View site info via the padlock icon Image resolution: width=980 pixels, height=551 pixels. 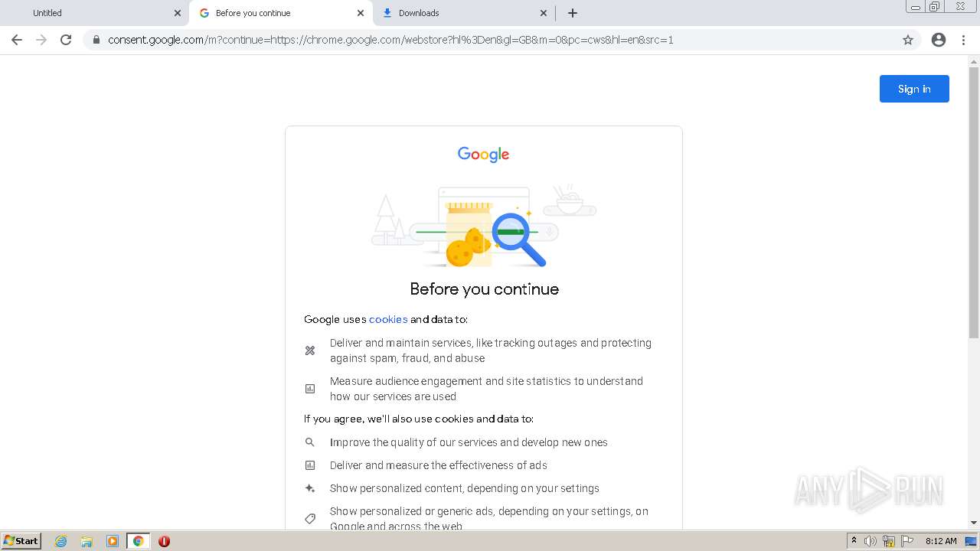click(96, 40)
